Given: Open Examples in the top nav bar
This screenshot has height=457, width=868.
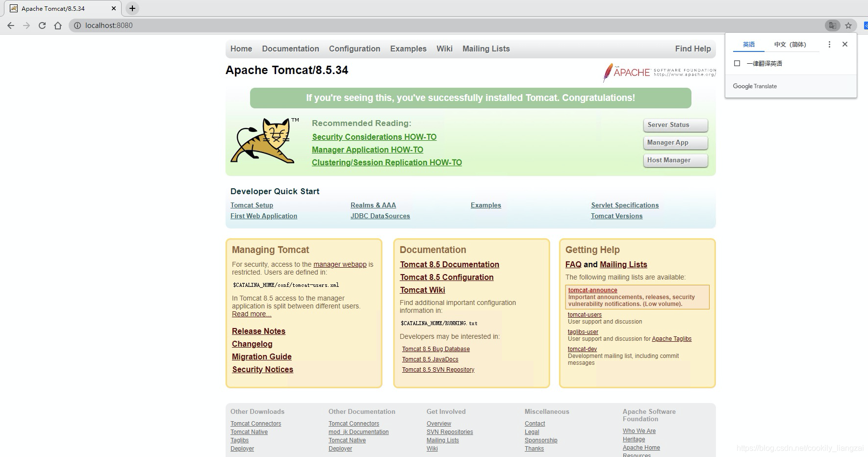Looking at the screenshot, I should [408, 49].
